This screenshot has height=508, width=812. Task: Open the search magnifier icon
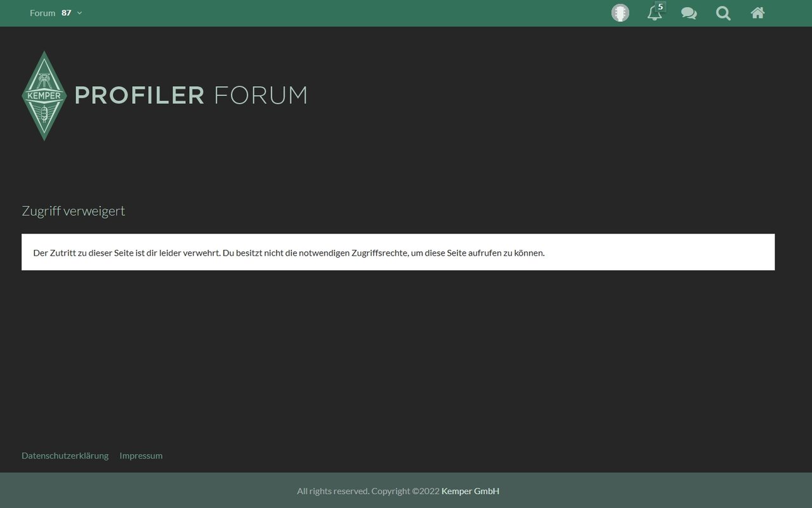click(723, 13)
